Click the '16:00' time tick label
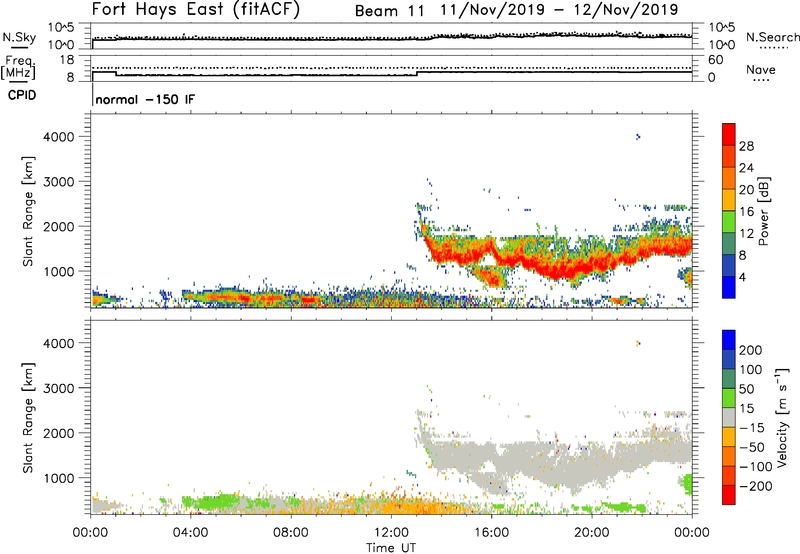The image size is (800, 554). pos(491,532)
